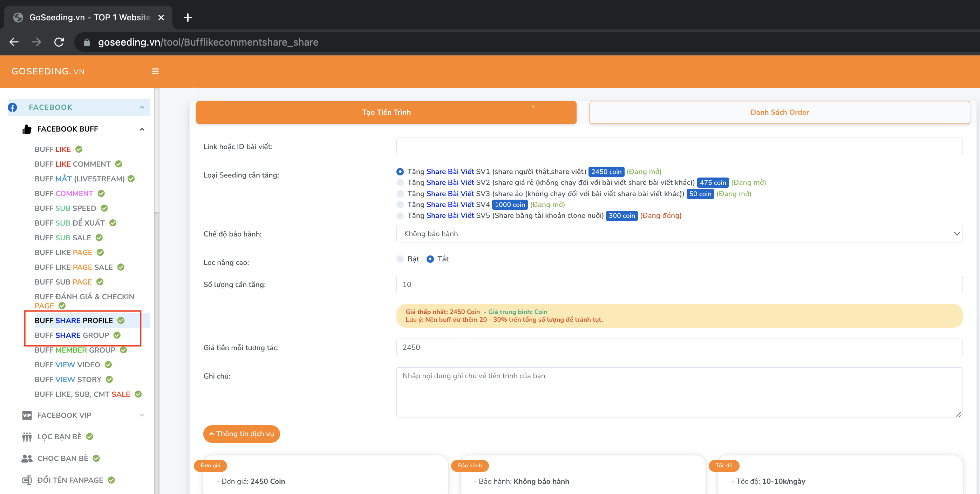Turn on Lọc nâng cao with Bật radio
Screen dimensions: 980x494
coord(400,259)
